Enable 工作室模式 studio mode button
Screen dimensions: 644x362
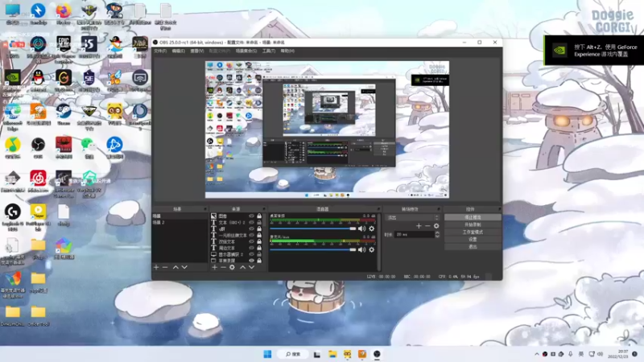pyautogui.click(x=473, y=232)
